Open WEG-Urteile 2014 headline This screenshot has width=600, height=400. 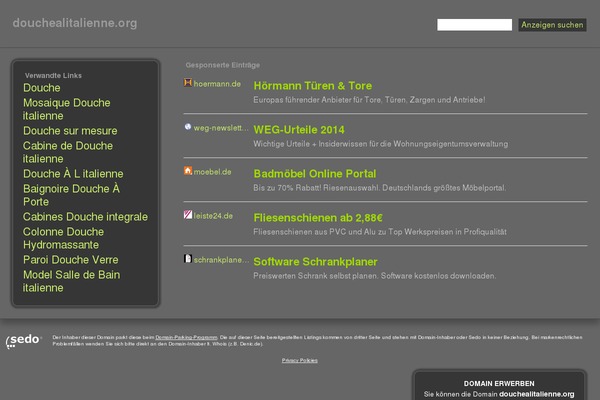coord(299,130)
